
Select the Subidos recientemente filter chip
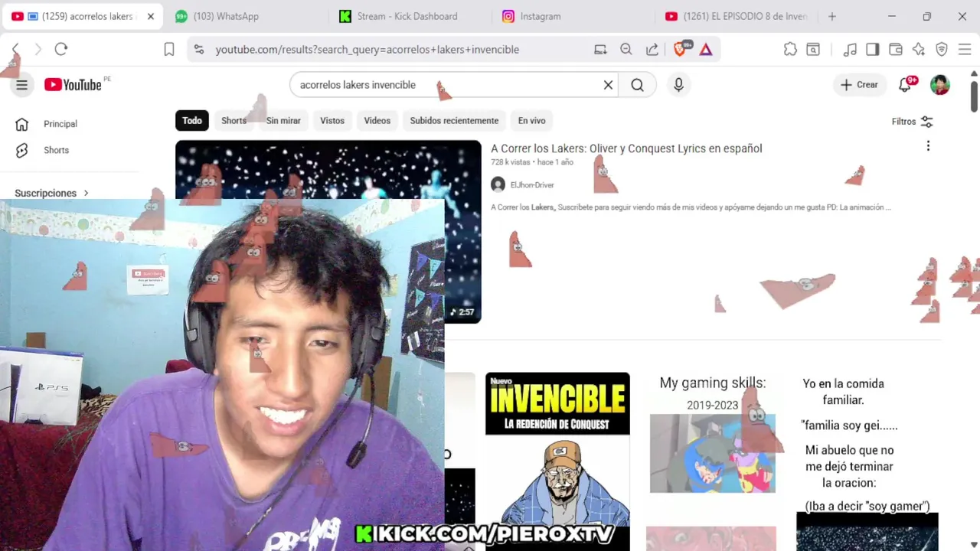[x=454, y=120]
